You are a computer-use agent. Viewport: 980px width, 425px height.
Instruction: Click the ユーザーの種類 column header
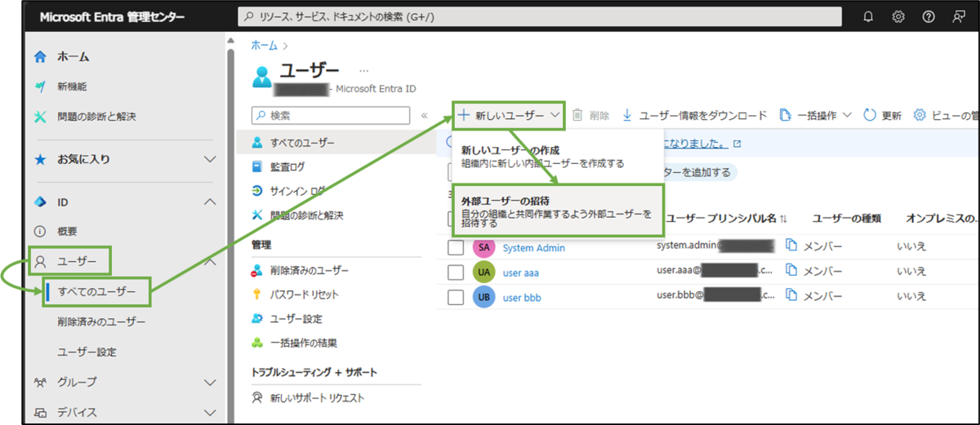[847, 218]
